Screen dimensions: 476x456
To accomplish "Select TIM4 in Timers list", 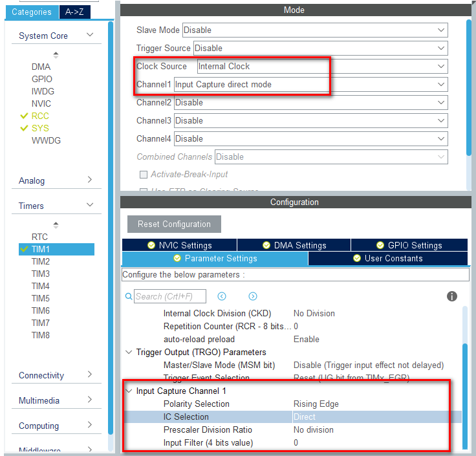I will tap(41, 286).
